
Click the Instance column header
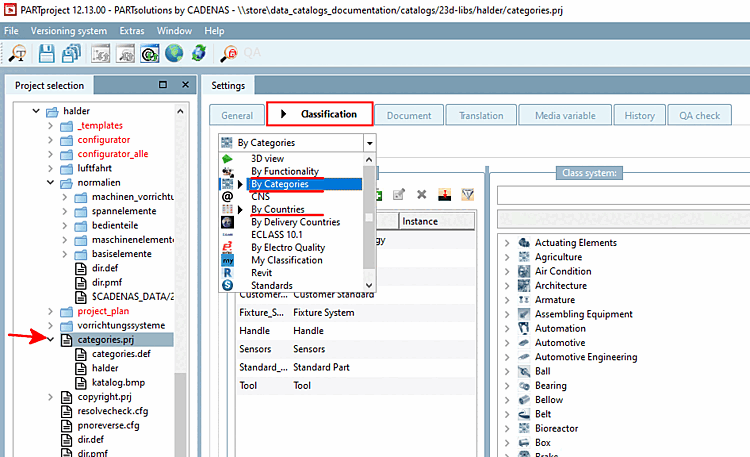click(436, 221)
